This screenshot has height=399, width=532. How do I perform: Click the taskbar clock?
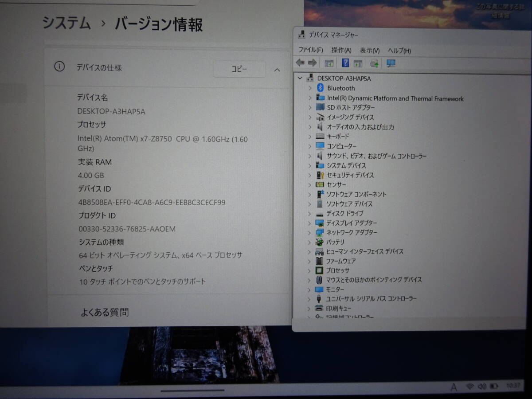(513, 386)
